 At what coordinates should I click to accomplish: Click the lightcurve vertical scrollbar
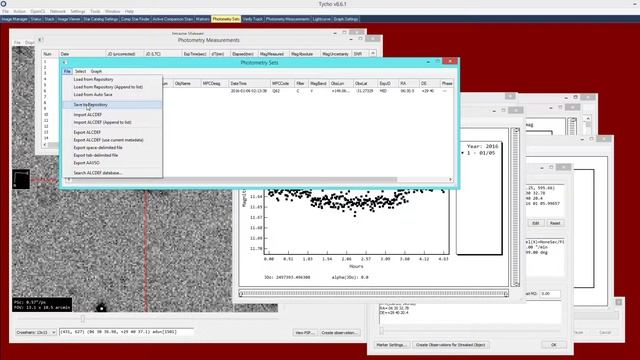pos(516,207)
